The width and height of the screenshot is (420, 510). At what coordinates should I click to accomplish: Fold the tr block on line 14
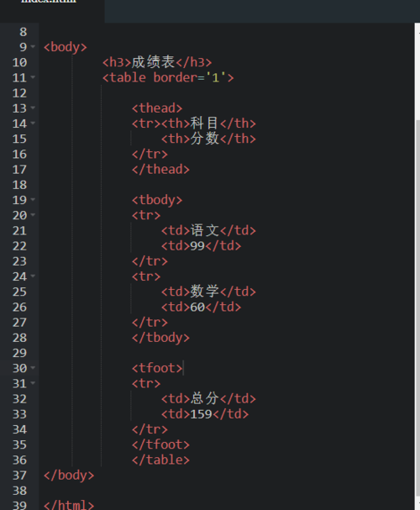33,124
